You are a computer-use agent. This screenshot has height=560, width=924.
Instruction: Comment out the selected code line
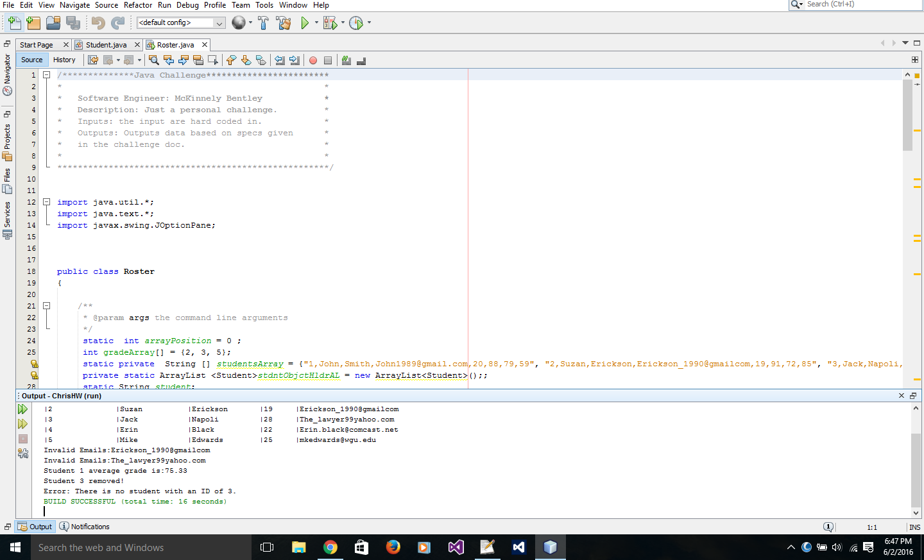346,60
